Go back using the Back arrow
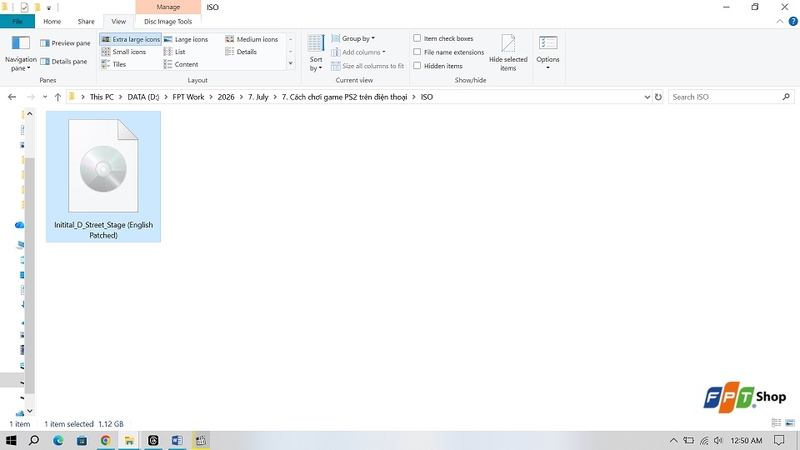Image resolution: width=800 pixels, height=450 pixels. [12, 97]
